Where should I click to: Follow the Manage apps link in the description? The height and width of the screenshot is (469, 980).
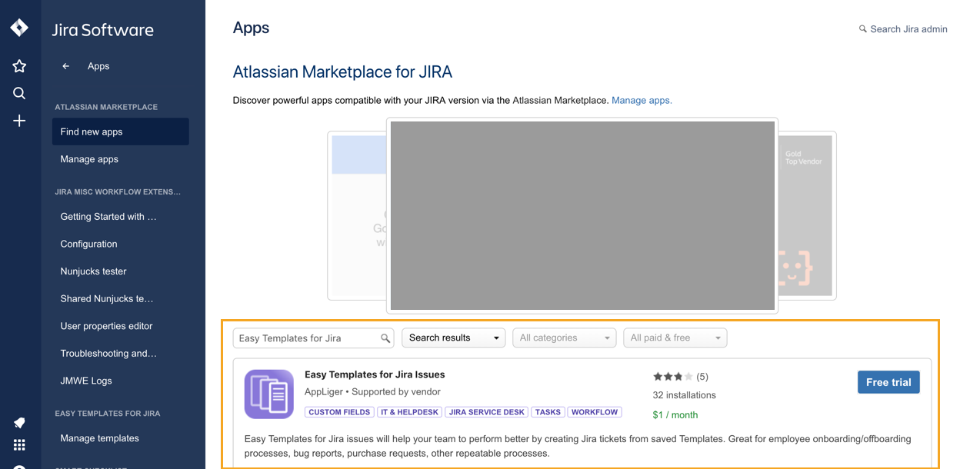[642, 101]
